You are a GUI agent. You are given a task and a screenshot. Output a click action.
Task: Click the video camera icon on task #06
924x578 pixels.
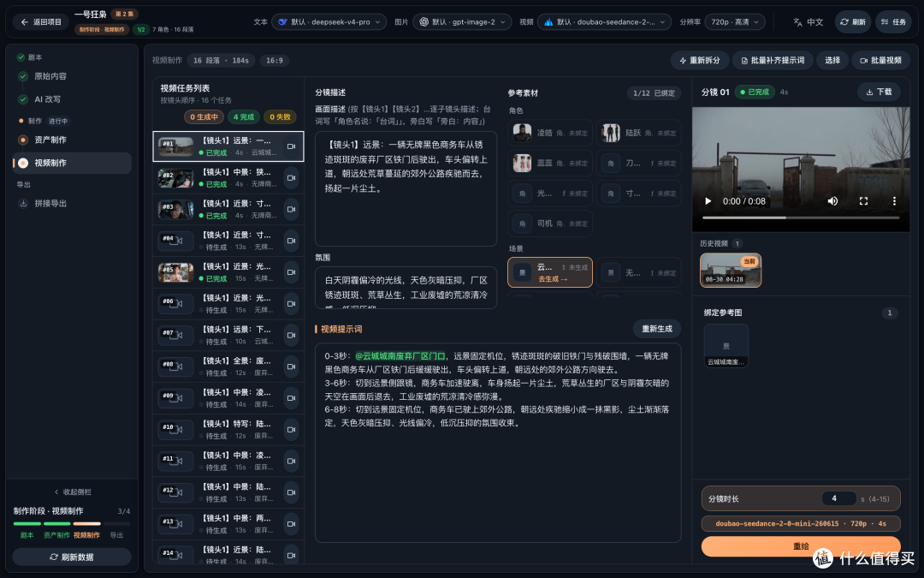point(291,304)
